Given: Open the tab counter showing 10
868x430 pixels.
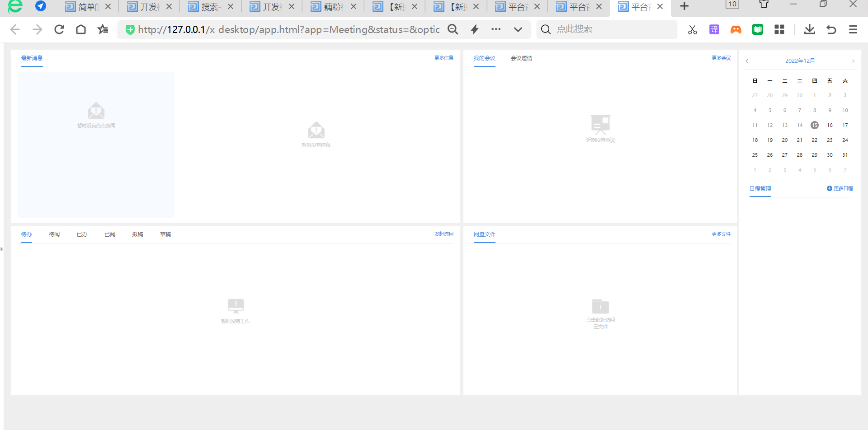Looking at the screenshot, I should (732, 5).
